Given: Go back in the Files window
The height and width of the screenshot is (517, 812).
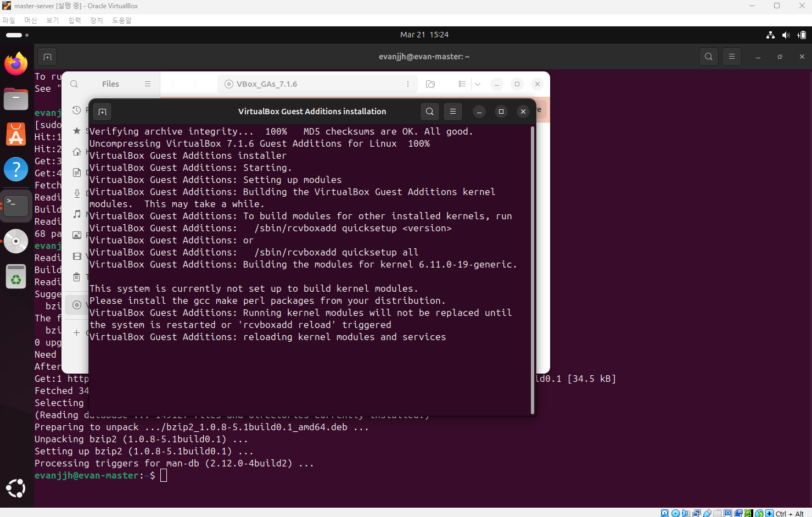Looking at the screenshot, I should click(x=173, y=84).
